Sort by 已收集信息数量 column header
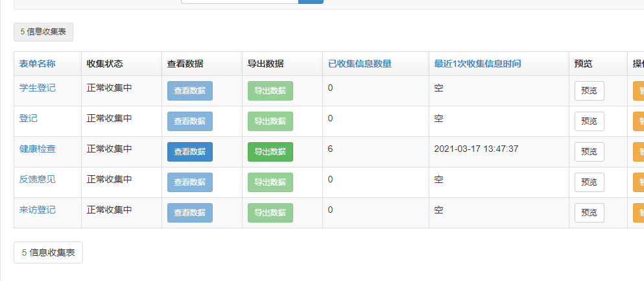 coord(360,64)
